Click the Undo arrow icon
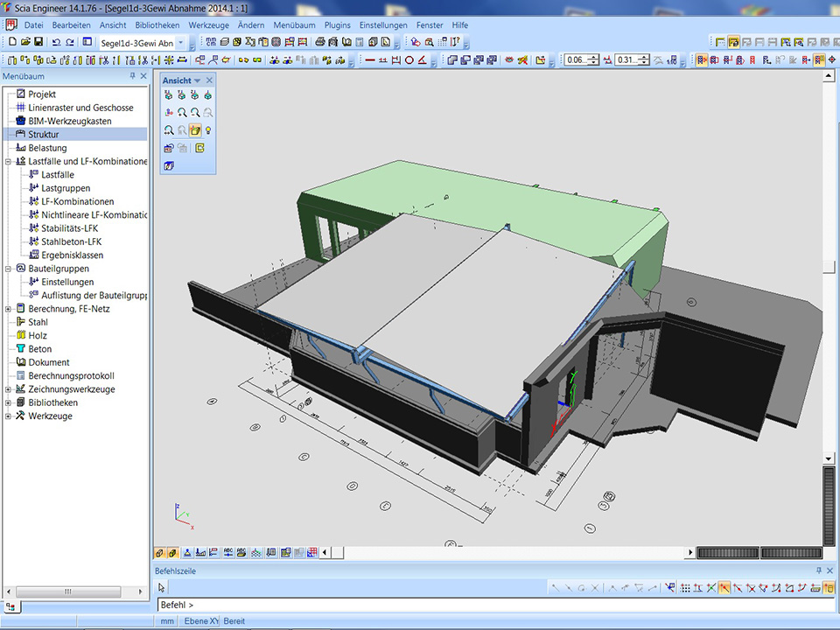Image resolution: width=840 pixels, height=630 pixels. (x=57, y=42)
